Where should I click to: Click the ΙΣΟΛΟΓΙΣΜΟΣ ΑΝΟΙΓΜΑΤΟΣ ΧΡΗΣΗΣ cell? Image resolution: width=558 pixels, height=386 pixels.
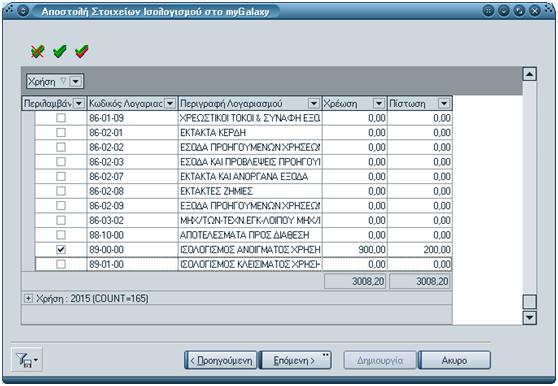pyautogui.click(x=250, y=249)
